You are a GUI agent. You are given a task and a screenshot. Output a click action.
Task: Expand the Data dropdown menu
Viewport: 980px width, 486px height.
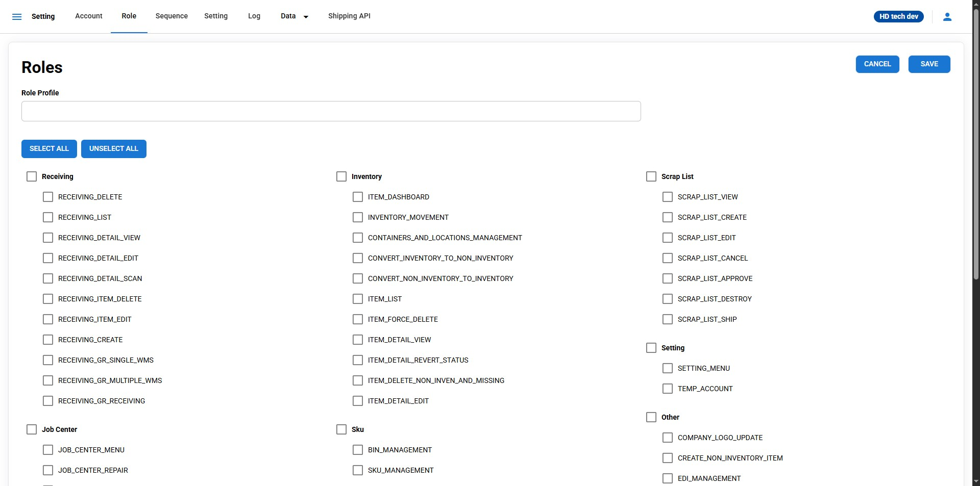[295, 16]
